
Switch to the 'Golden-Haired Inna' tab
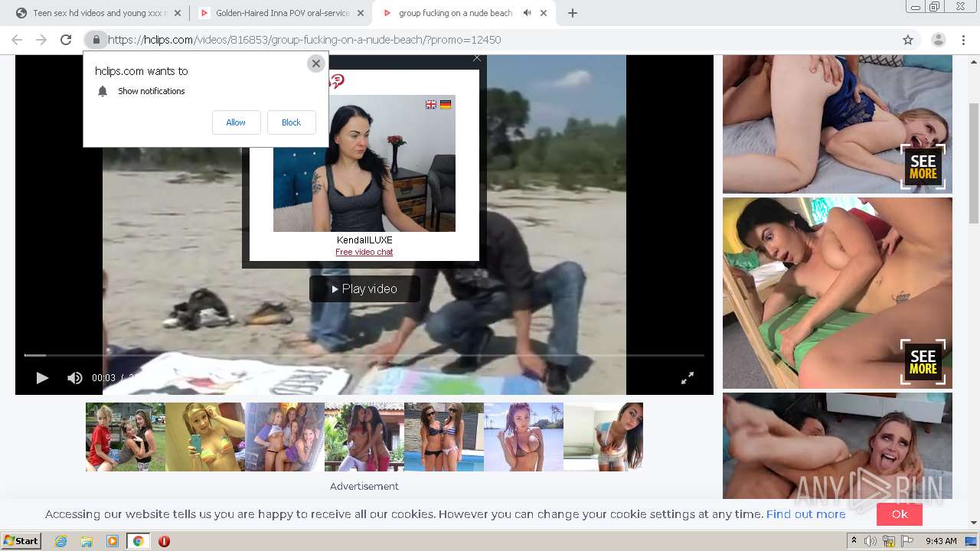pos(281,13)
